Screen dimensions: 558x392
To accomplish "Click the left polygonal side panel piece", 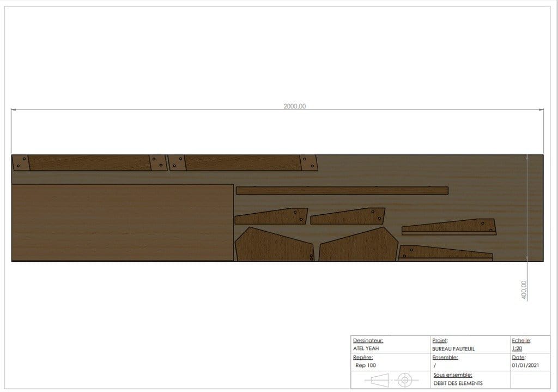I will click(x=274, y=244).
